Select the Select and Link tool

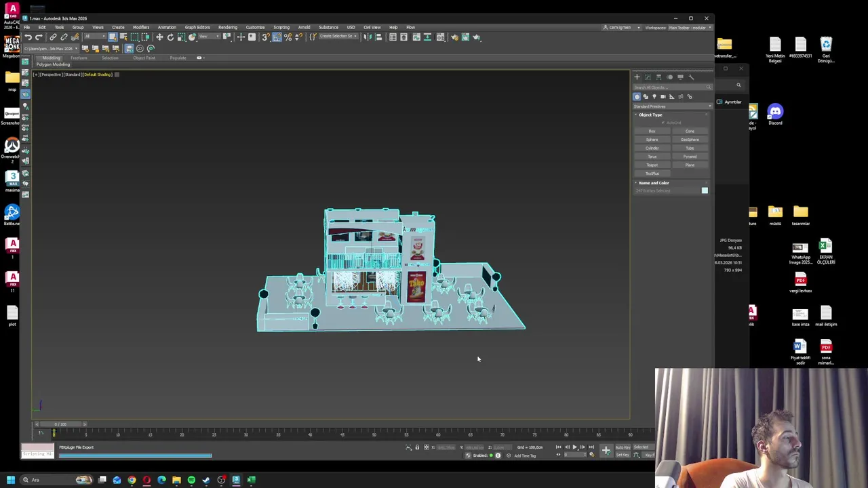53,37
